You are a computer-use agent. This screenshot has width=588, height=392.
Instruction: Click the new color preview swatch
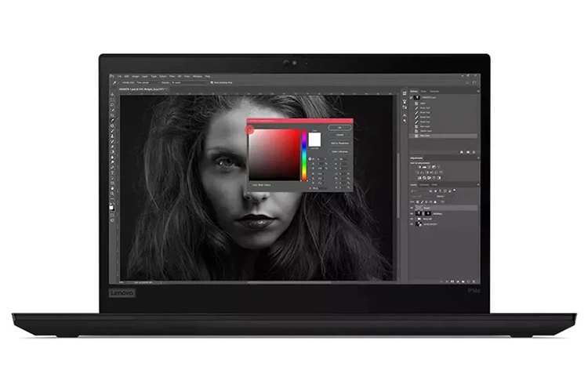pos(314,136)
